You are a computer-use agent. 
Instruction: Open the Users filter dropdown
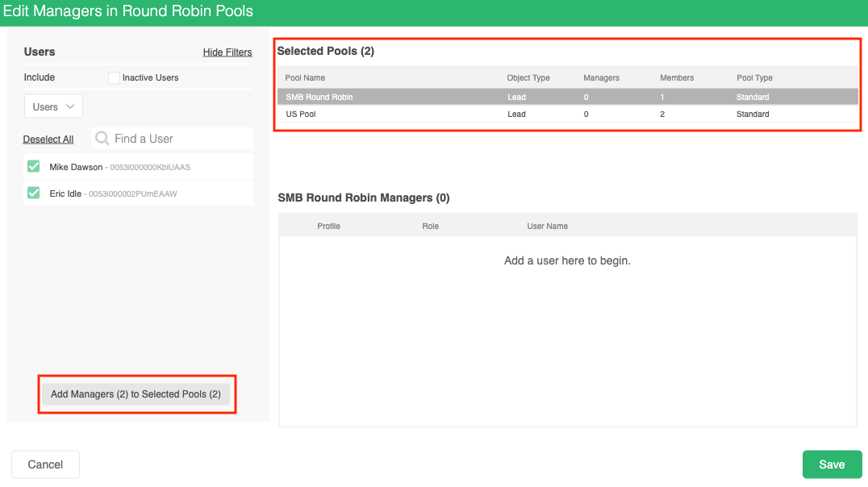[53, 106]
